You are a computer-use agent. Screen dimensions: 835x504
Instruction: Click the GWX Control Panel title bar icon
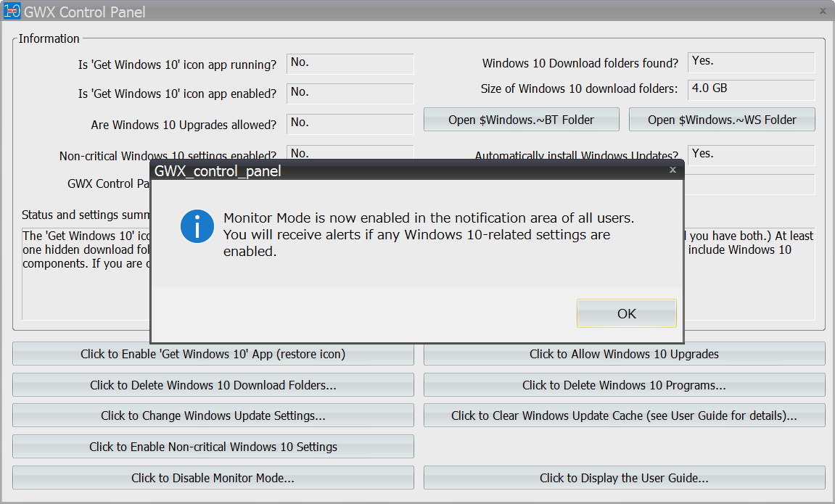tap(11, 11)
